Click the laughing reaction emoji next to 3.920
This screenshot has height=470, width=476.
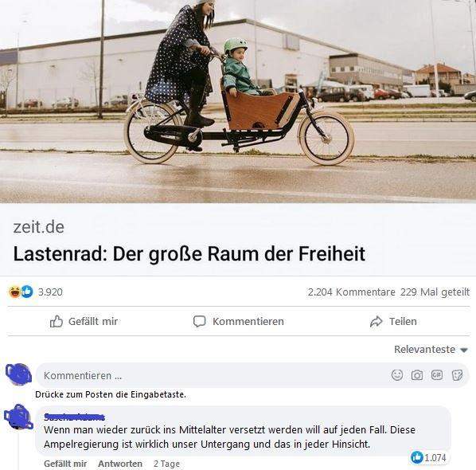[14, 292]
